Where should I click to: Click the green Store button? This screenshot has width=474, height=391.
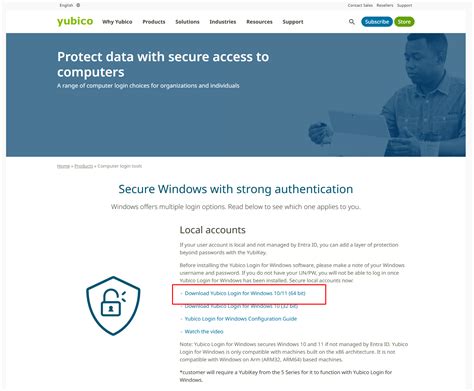click(x=404, y=22)
